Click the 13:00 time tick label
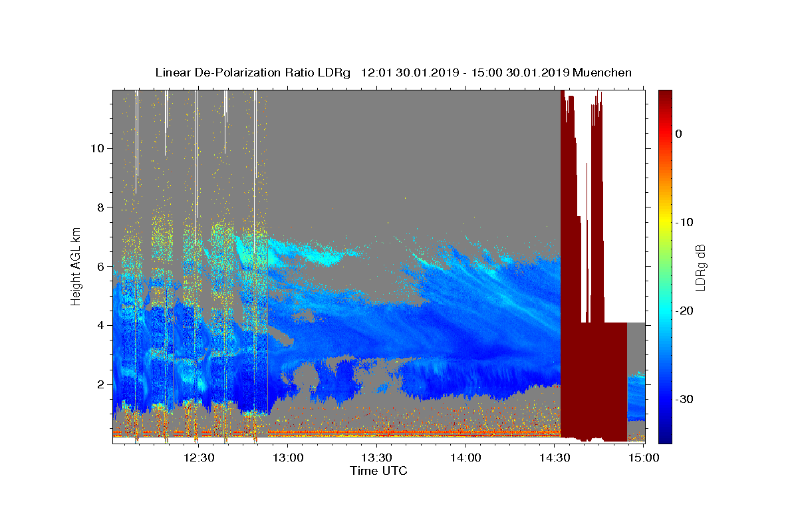This screenshot has width=798, height=532. (288, 458)
